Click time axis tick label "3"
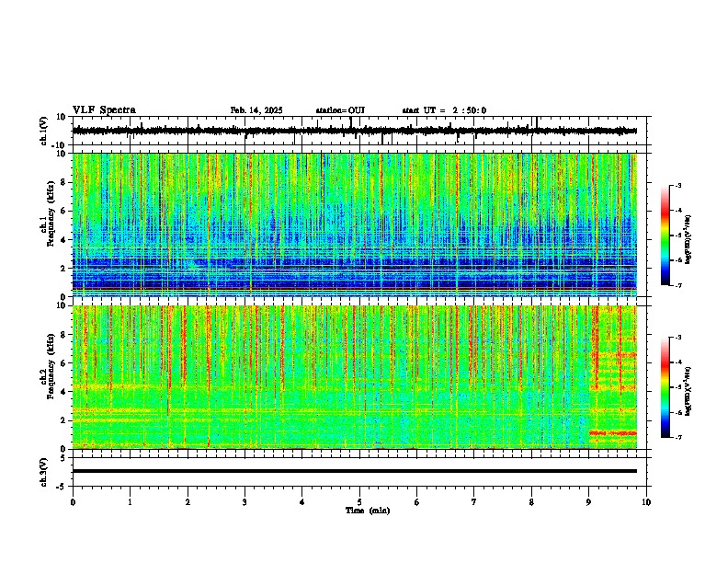Image resolution: width=728 pixels, height=563 pixels. pyautogui.click(x=245, y=502)
